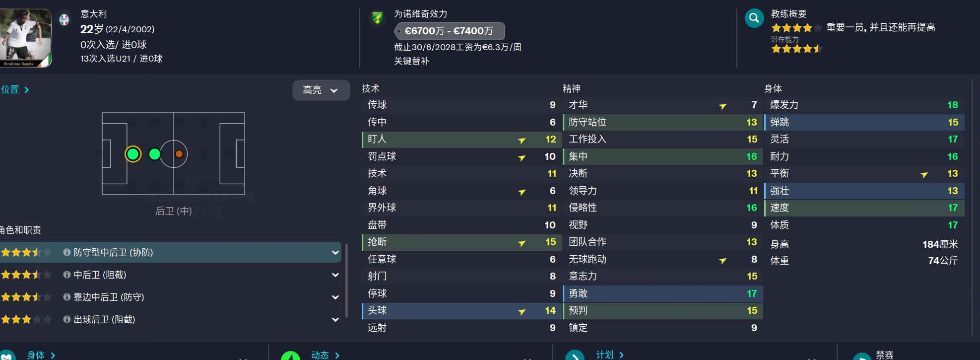Open the 位置 positions section
Viewport: 980px width, 360px height.
tap(15, 90)
